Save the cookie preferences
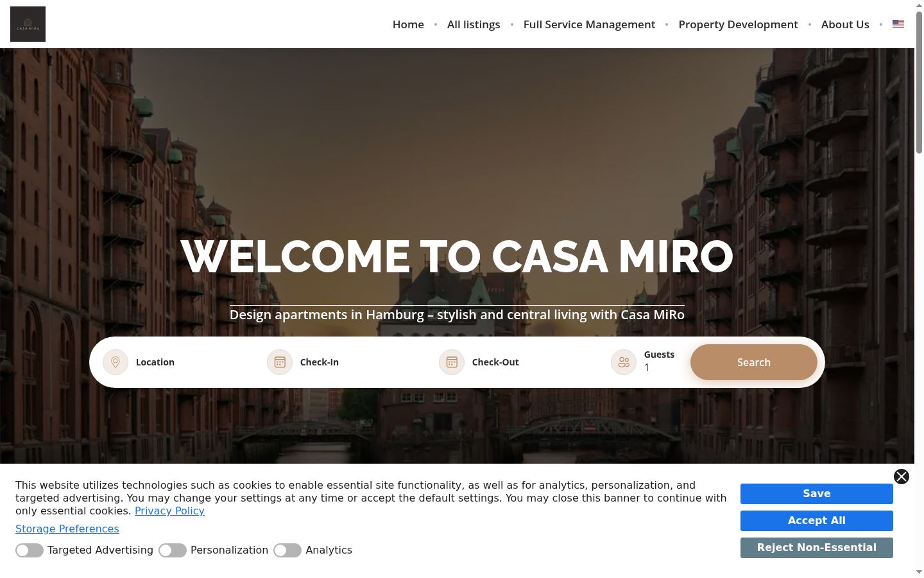924x578 pixels. tap(817, 494)
